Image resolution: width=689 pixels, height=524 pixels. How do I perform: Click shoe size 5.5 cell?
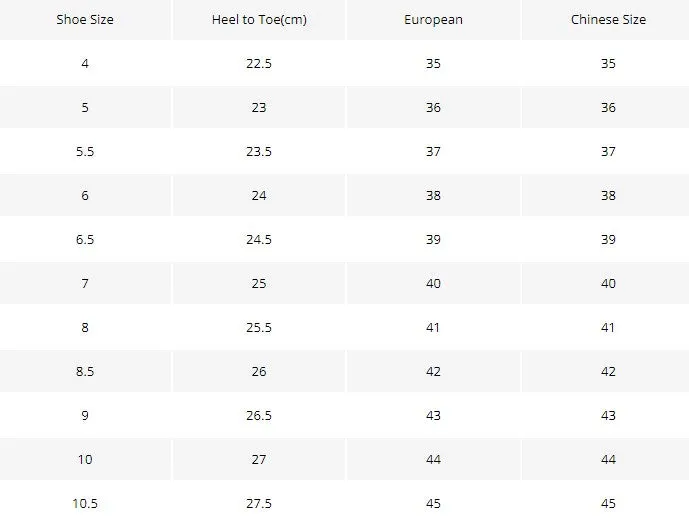pos(85,152)
